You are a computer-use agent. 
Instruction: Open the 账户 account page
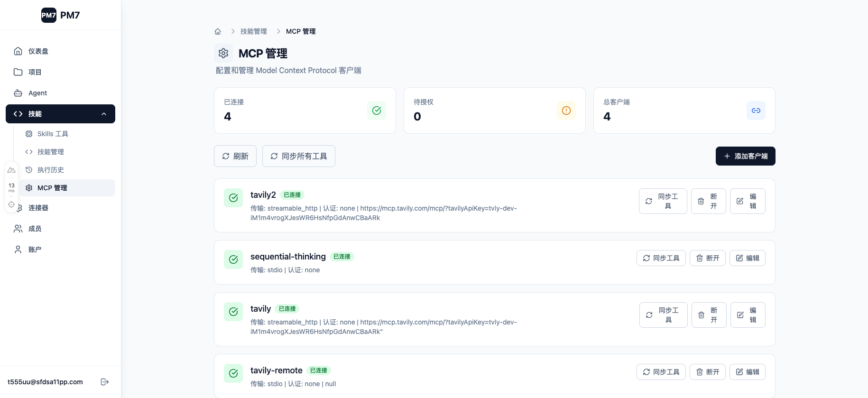tap(60, 250)
